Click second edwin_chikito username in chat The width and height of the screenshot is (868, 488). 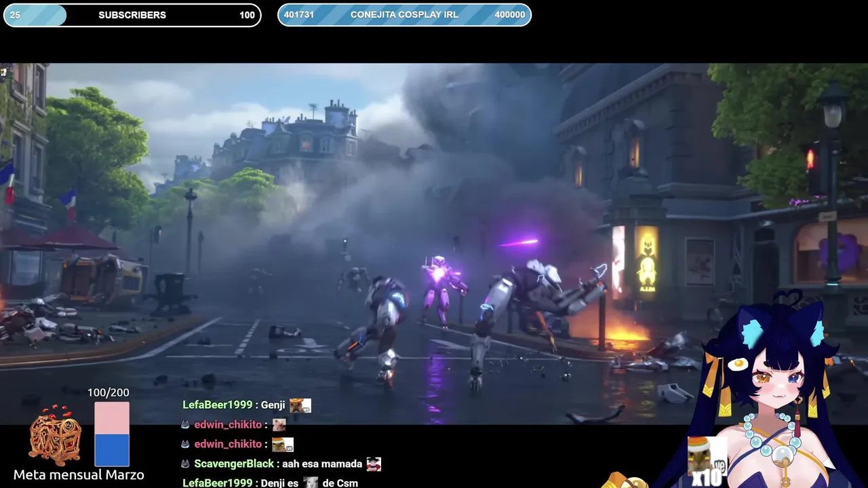(x=228, y=445)
